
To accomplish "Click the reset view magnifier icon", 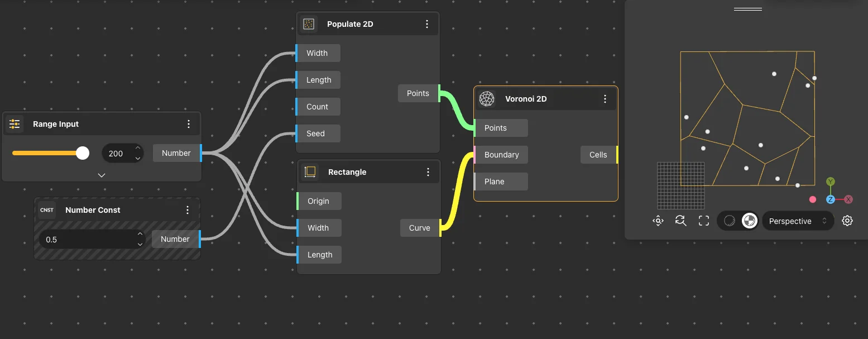I will coord(680,221).
